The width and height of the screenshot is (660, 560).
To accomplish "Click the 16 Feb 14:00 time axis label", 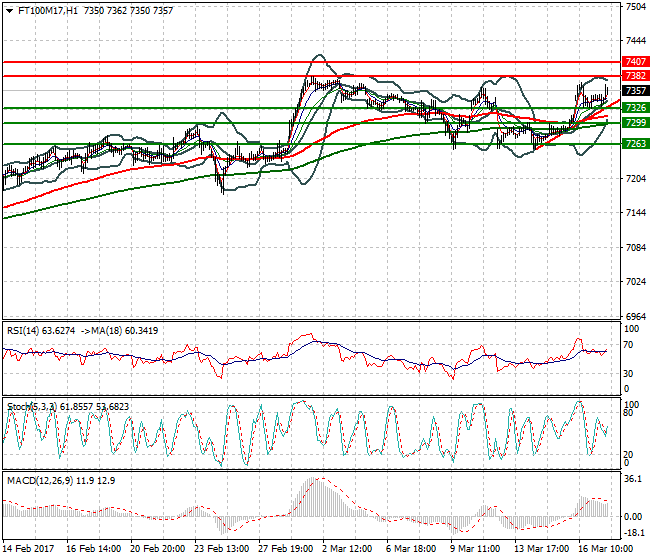I will click(93, 549).
